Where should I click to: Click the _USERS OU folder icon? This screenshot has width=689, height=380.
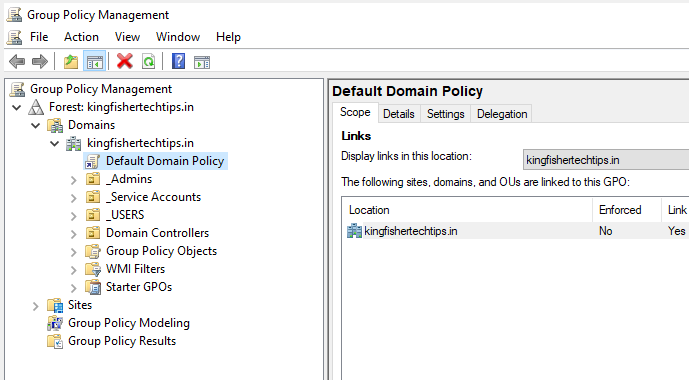[x=93, y=215]
